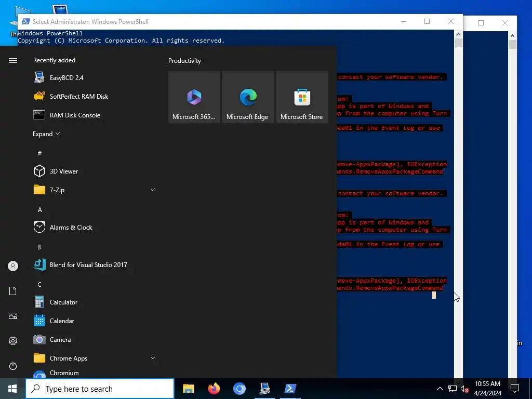Open EasyBCD 2.4 from Recently added

pyautogui.click(x=95, y=78)
